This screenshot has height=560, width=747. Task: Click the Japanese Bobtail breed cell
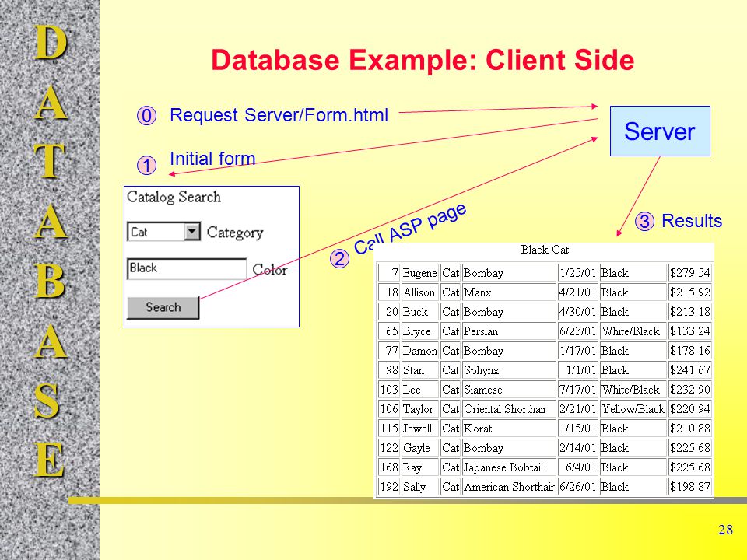click(x=509, y=467)
